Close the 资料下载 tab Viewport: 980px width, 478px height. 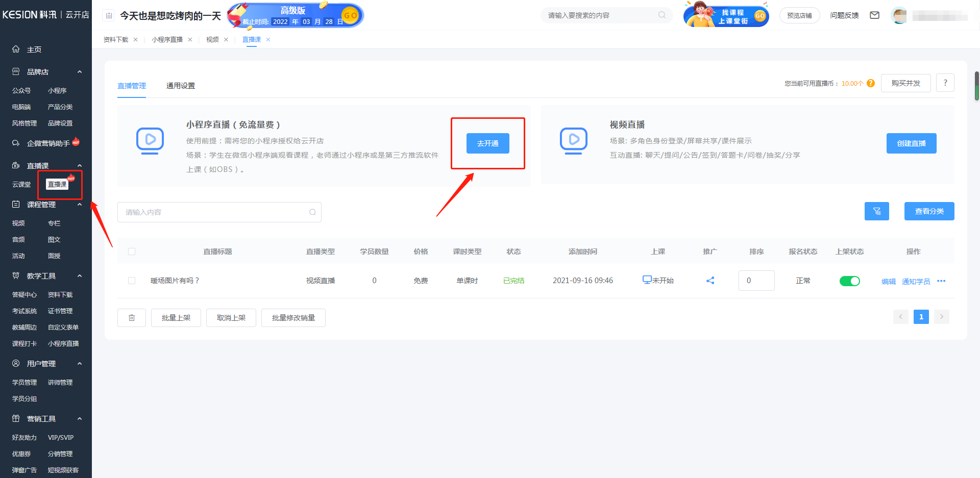click(x=135, y=39)
